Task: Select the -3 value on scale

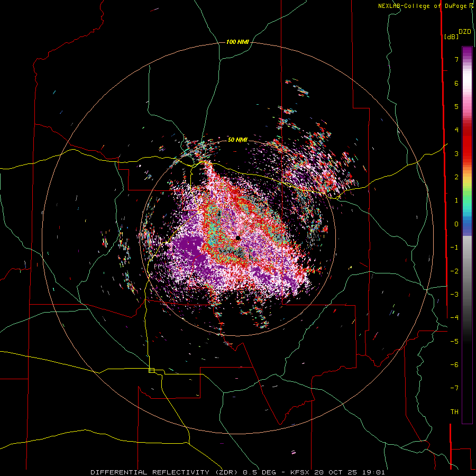Action: click(x=454, y=295)
